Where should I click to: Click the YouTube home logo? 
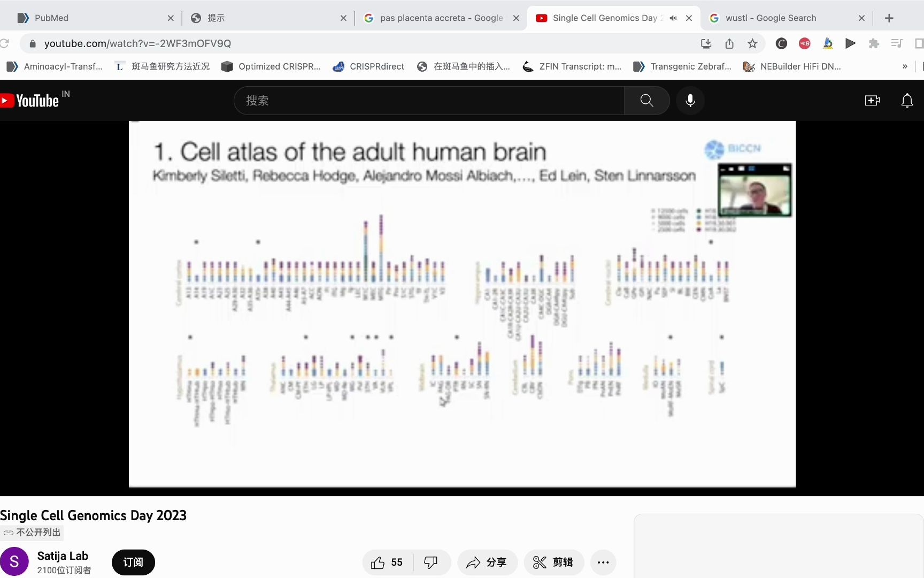[x=30, y=100]
